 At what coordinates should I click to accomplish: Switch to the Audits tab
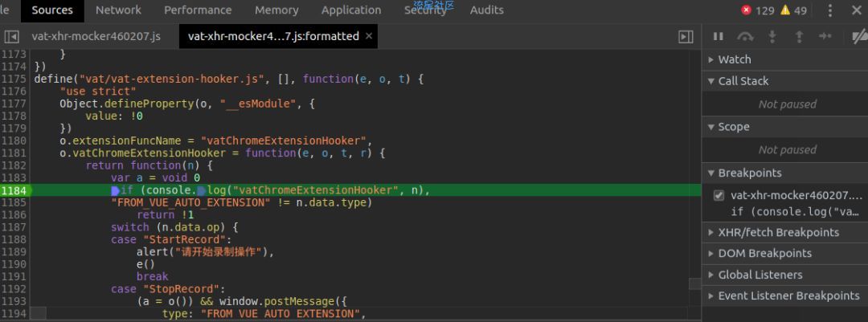click(486, 10)
